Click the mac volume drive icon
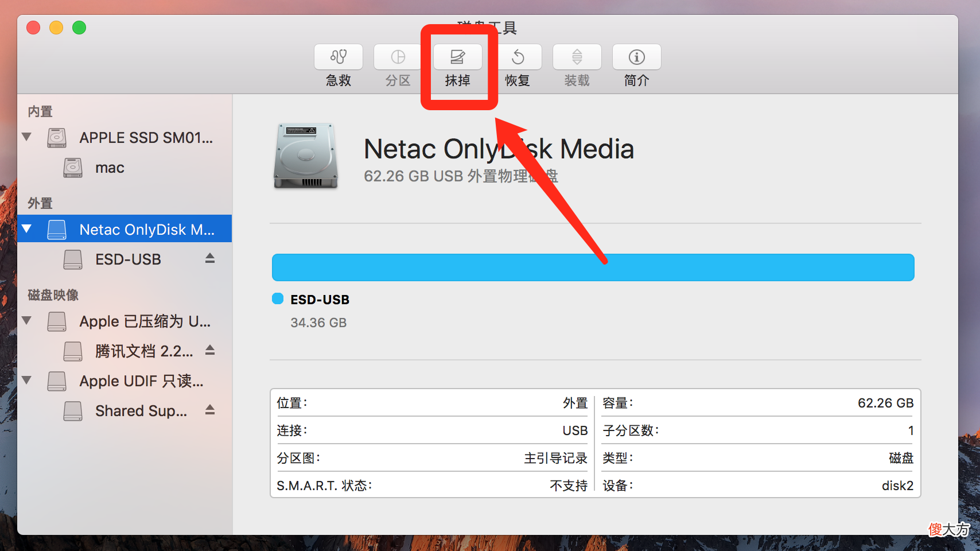The height and width of the screenshot is (551, 980). coord(73,168)
